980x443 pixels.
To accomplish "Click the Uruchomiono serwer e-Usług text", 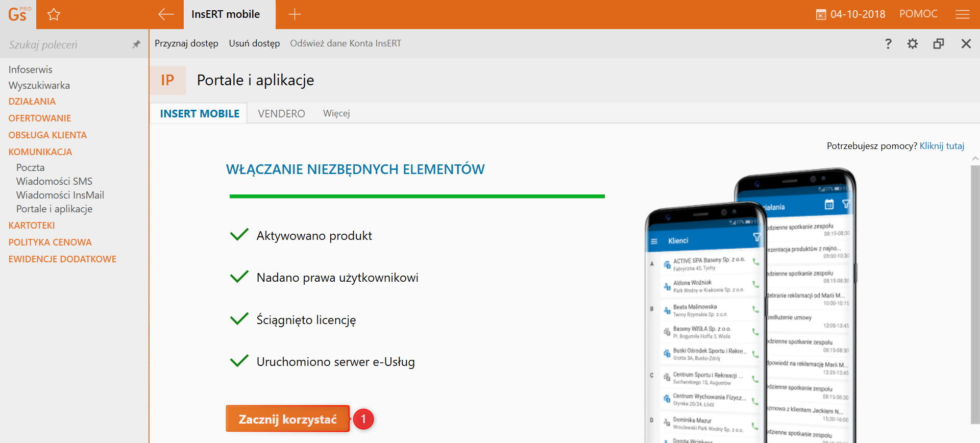I will click(x=335, y=362).
